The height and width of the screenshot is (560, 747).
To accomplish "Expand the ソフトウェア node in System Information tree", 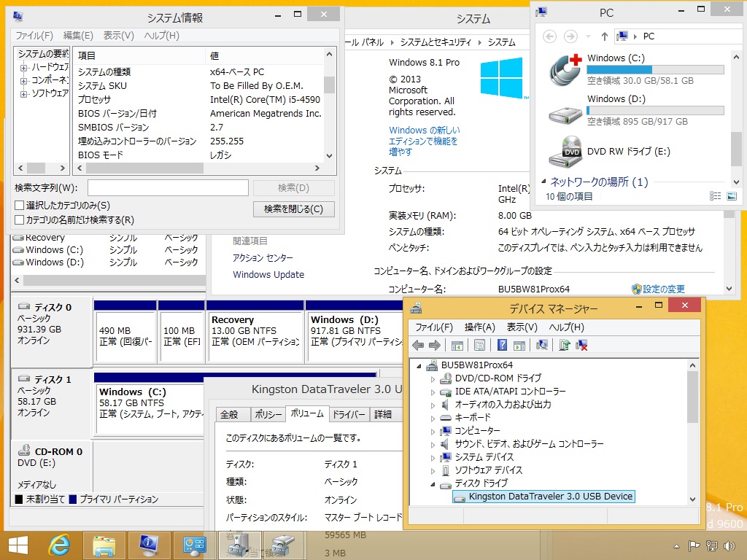I will coord(23,94).
